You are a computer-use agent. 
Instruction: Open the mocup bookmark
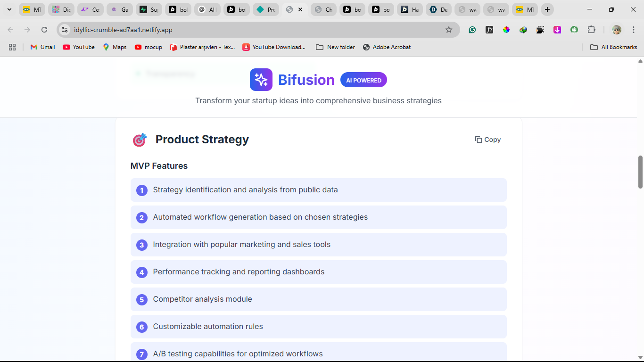point(148,47)
